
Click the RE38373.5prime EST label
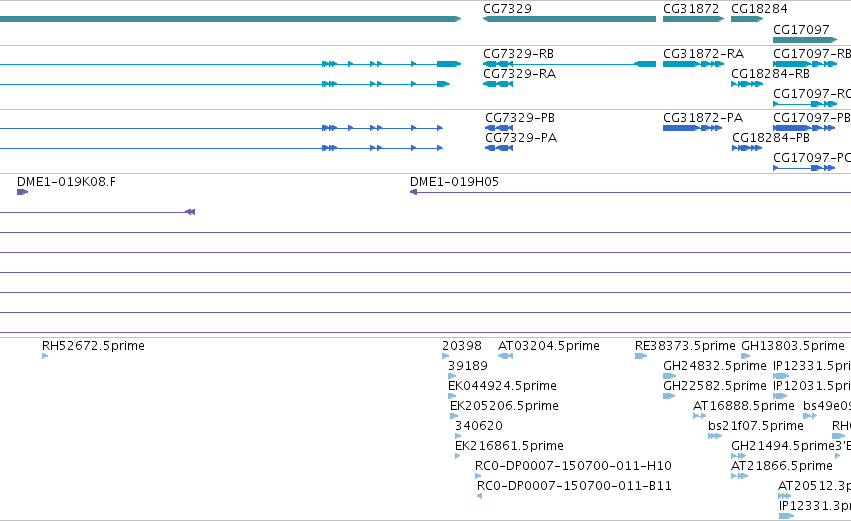pyautogui.click(x=685, y=346)
